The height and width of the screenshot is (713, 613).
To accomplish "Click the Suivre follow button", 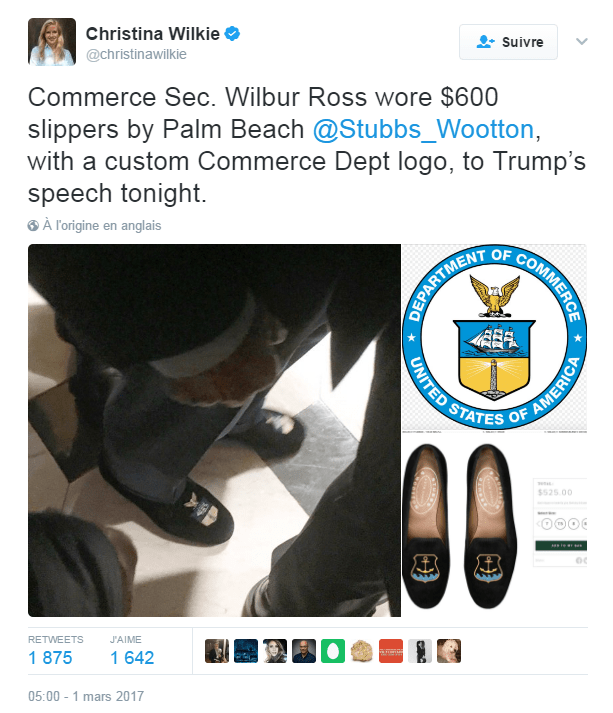I will (x=508, y=42).
